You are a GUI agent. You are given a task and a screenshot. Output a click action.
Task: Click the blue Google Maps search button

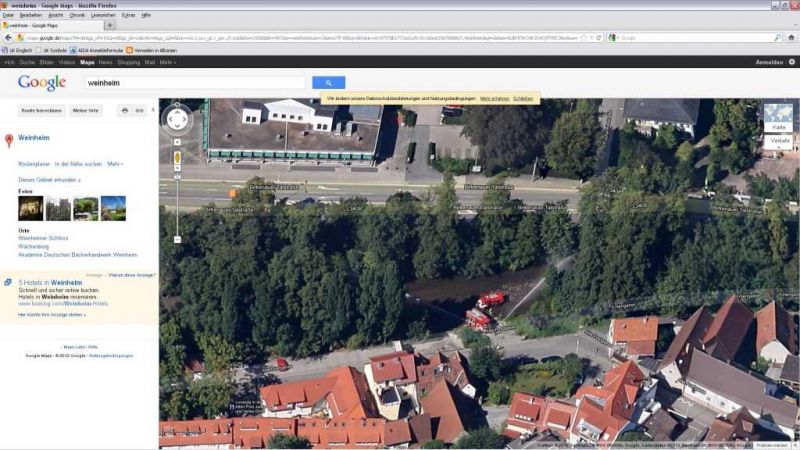click(328, 83)
